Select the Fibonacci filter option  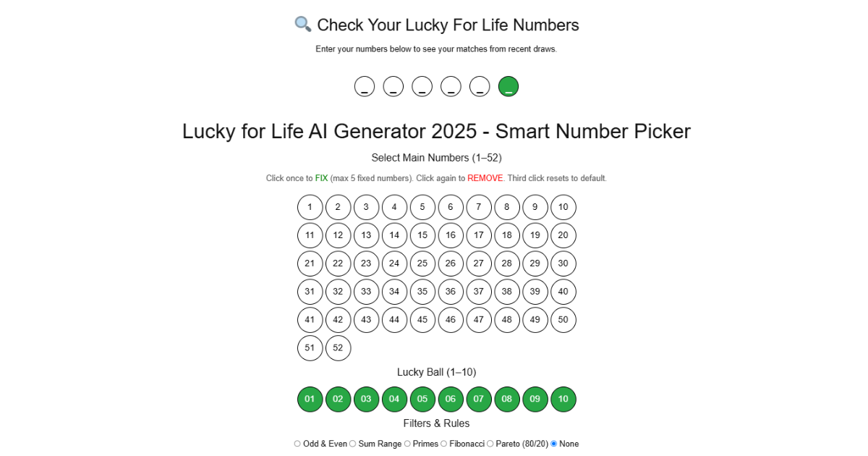pos(444,444)
